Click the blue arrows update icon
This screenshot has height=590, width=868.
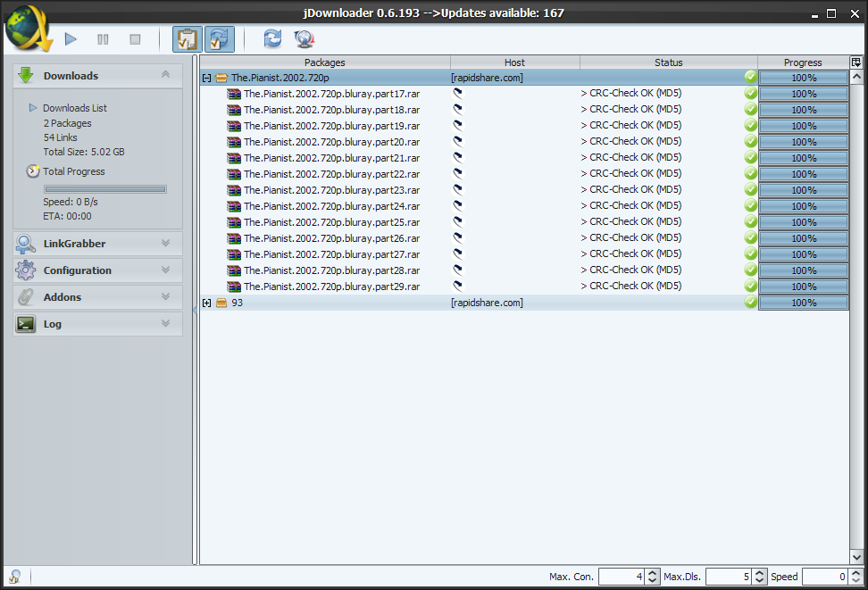(272, 38)
